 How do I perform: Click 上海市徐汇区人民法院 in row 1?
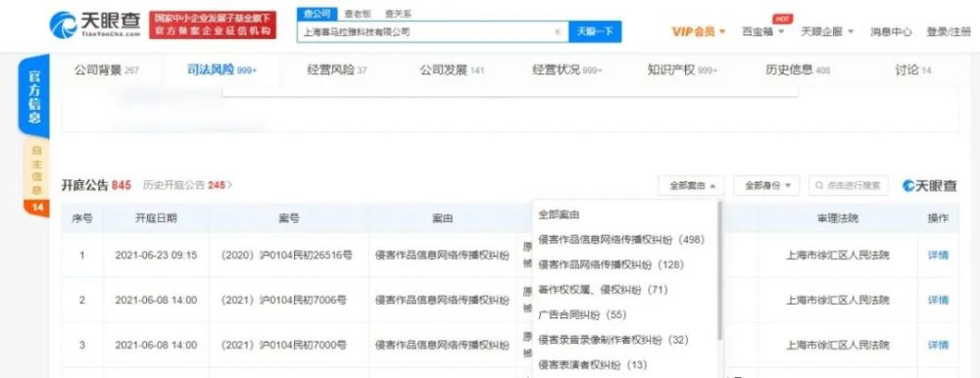pyautogui.click(x=838, y=255)
